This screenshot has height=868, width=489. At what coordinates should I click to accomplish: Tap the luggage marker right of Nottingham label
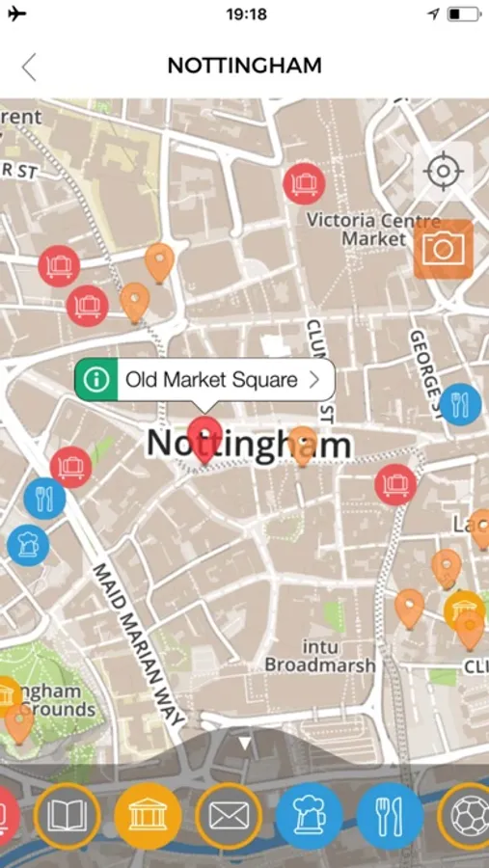pyautogui.click(x=395, y=485)
